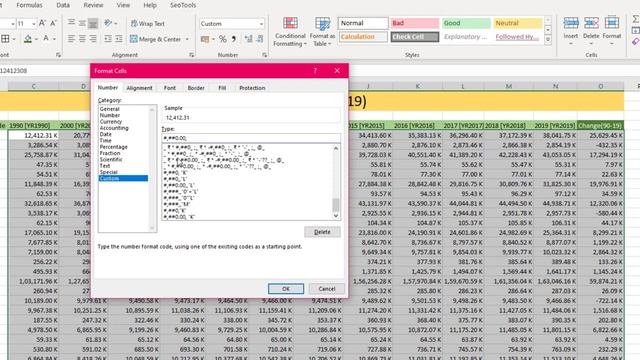Click the Borders icon
This screenshot has width=640, height=360.
click(5, 39)
